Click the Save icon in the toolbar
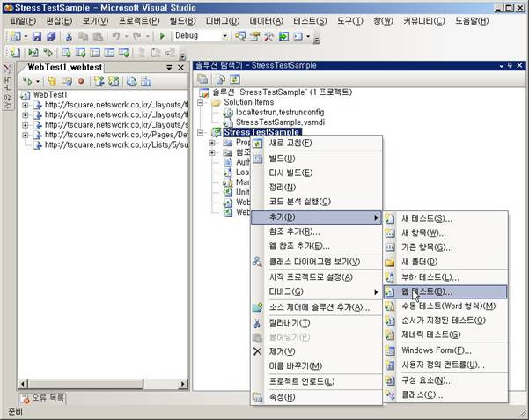 coord(37,36)
